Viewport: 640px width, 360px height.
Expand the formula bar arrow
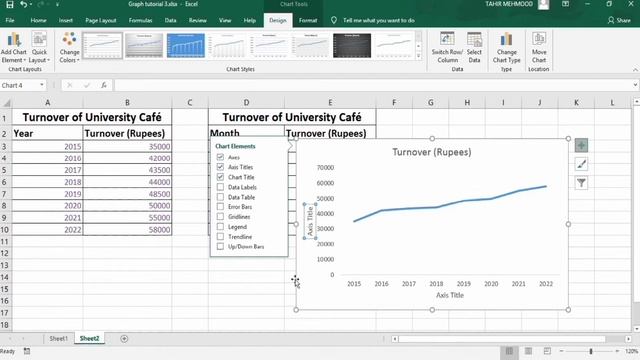635,85
